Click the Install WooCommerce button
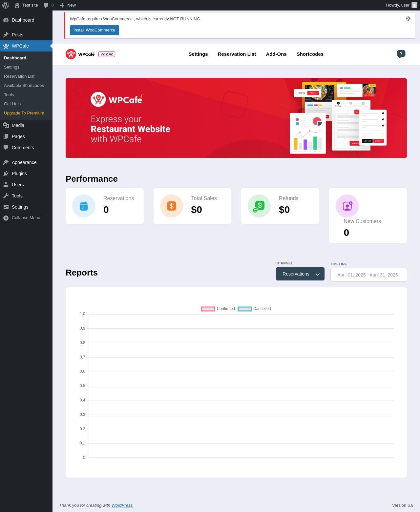420x512 pixels. point(94,30)
